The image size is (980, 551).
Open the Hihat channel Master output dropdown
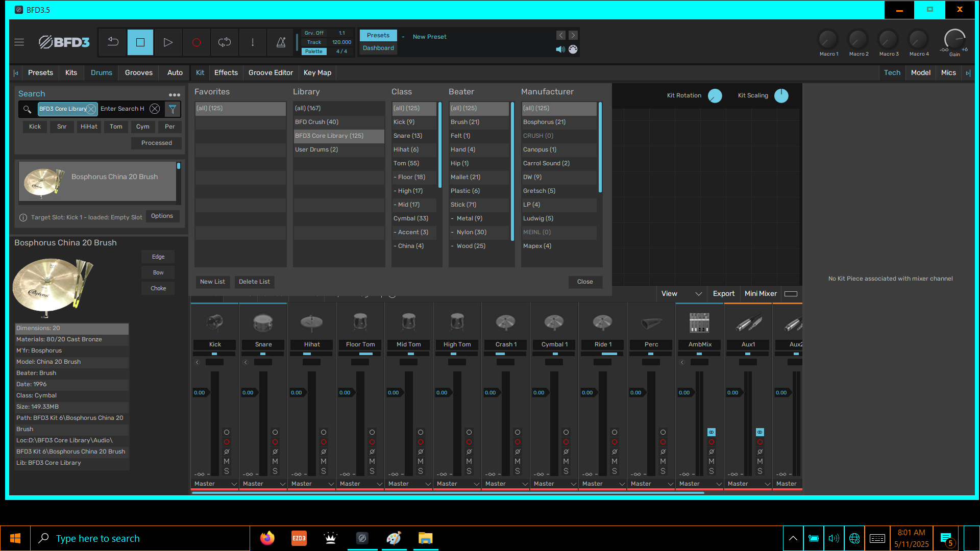click(312, 484)
